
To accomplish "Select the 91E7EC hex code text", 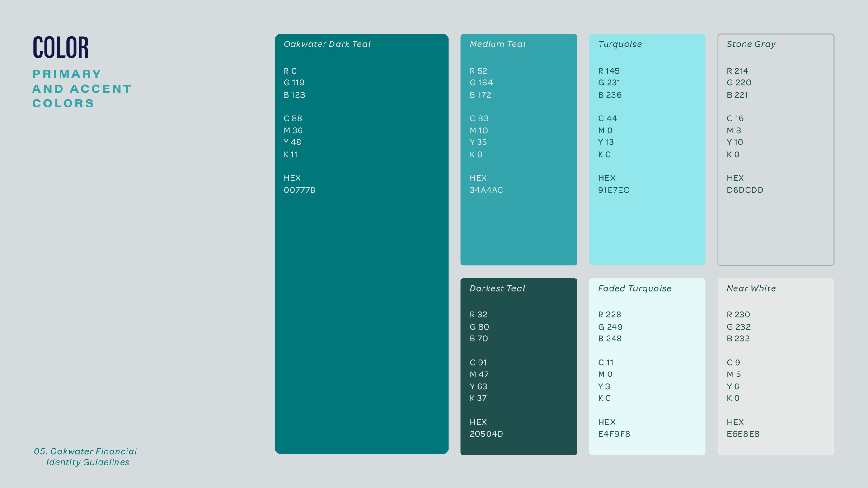I will pyautogui.click(x=613, y=190).
